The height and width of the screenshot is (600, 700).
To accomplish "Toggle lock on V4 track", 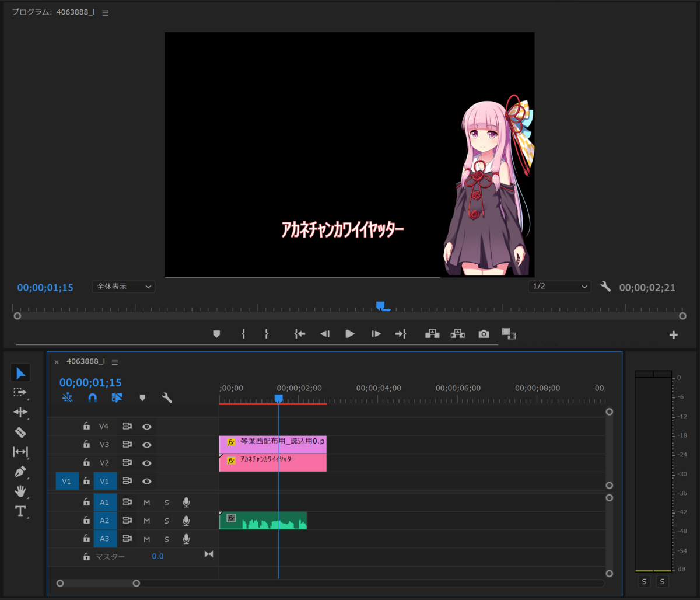I will [x=86, y=427].
